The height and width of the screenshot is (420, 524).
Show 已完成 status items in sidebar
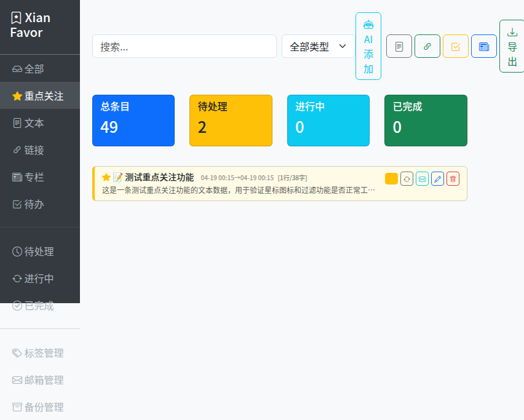point(40,306)
